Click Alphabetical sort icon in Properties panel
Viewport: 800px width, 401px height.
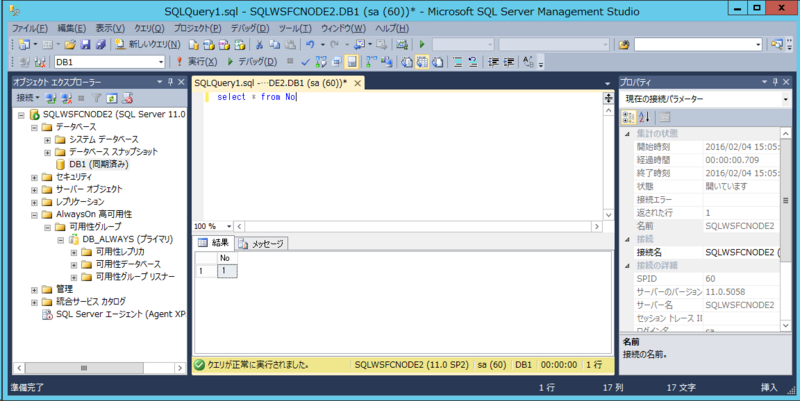pyautogui.click(x=644, y=117)
